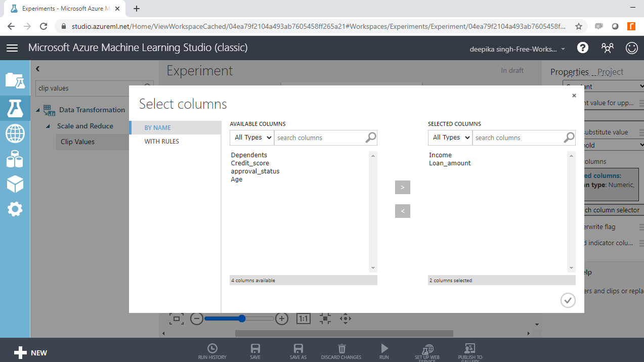This screenshot has height=362, width=644.
Task: Click the pan canvas arrows icon
Action: pos(346,319)
